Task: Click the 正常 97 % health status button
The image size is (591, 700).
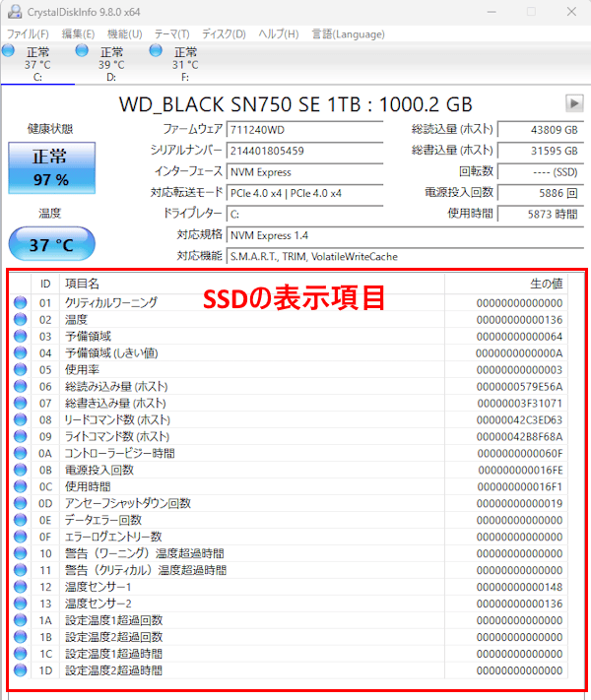Action: (x=52, y=167)
